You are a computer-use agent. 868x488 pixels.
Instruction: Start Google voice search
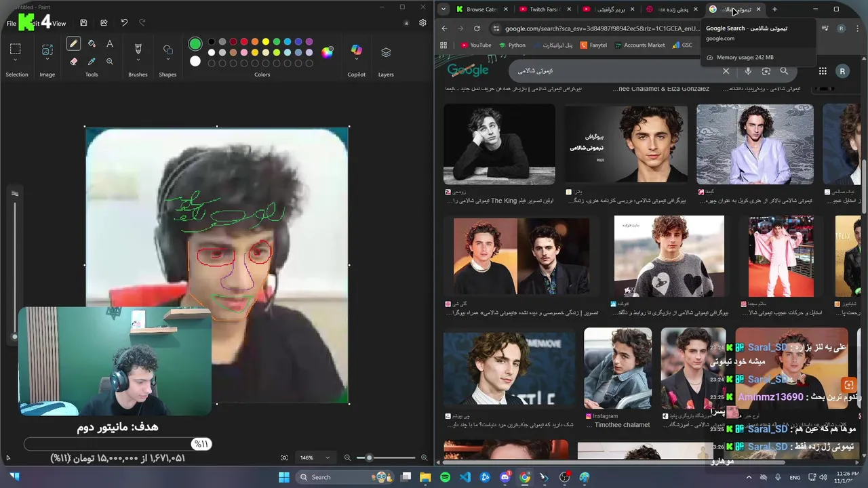[748, 71]
